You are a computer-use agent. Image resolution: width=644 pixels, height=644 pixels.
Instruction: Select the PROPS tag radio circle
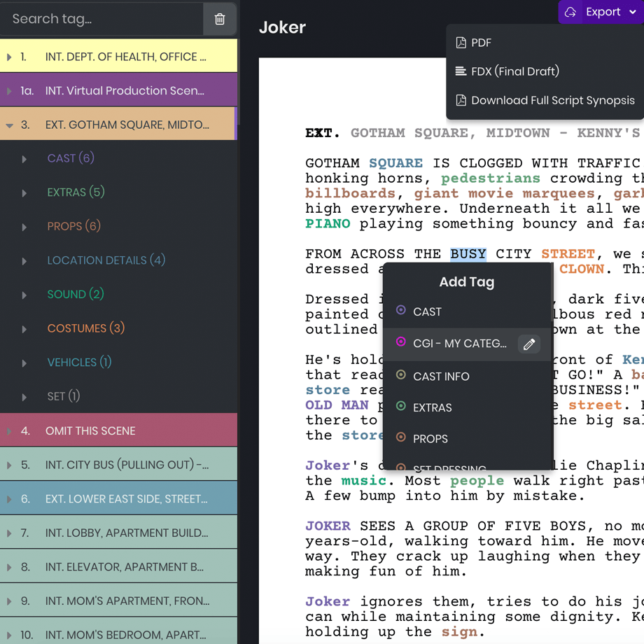point(401,437)
